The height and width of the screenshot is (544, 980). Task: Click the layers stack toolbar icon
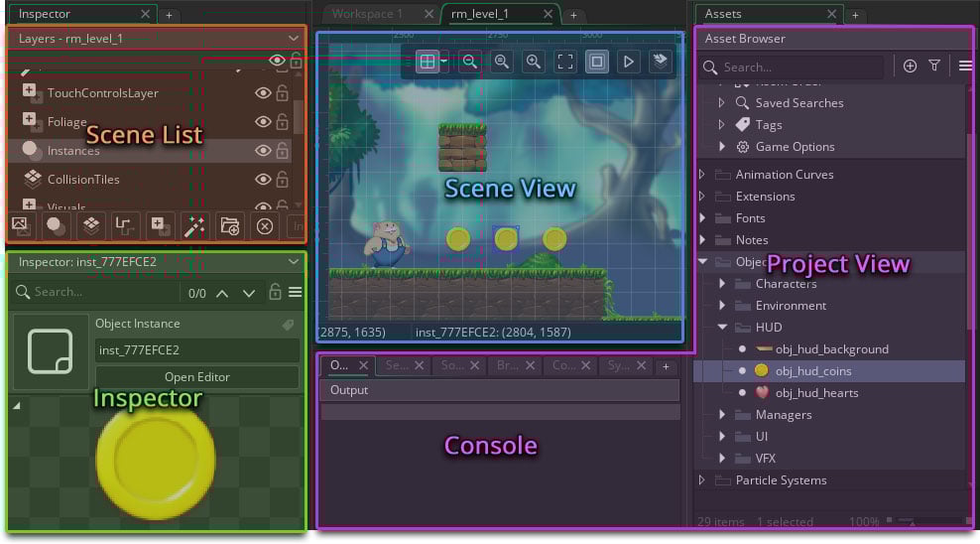point(660,62)
